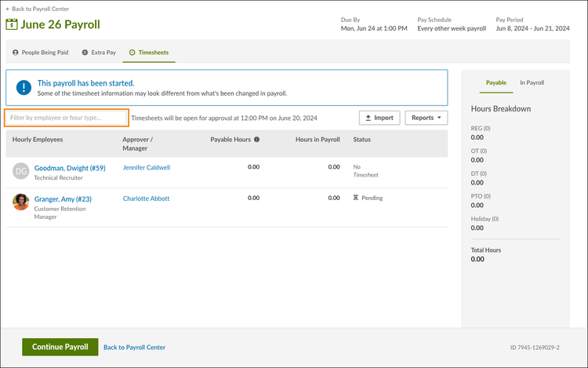Click the DT (0) hours label
The height and width of the screenshot is (368, 588).
coord(479,173)
